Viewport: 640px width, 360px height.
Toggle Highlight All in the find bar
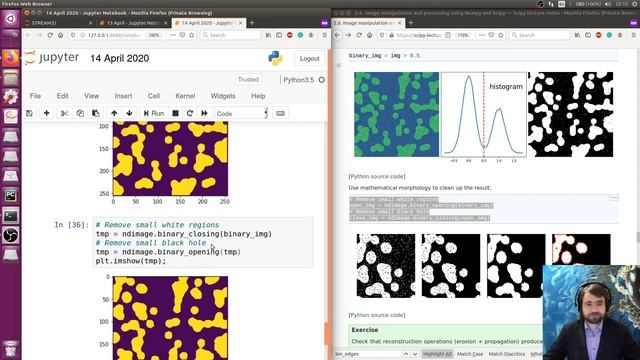click(x=437, y=354)
